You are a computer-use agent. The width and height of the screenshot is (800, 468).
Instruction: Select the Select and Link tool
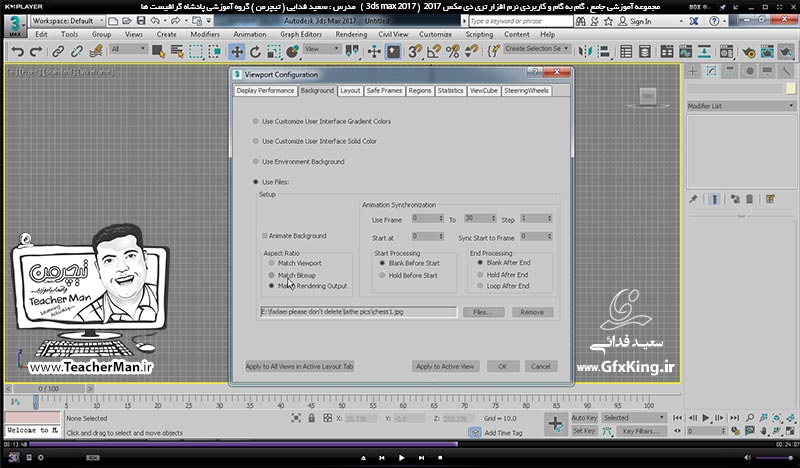[x=58, y=52]
